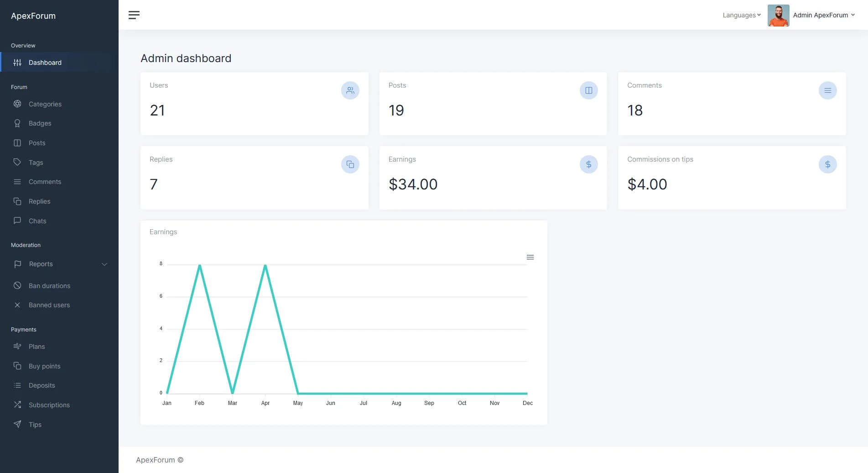
Task: Click the Replies card copy icon
Action: coord(350,164)
